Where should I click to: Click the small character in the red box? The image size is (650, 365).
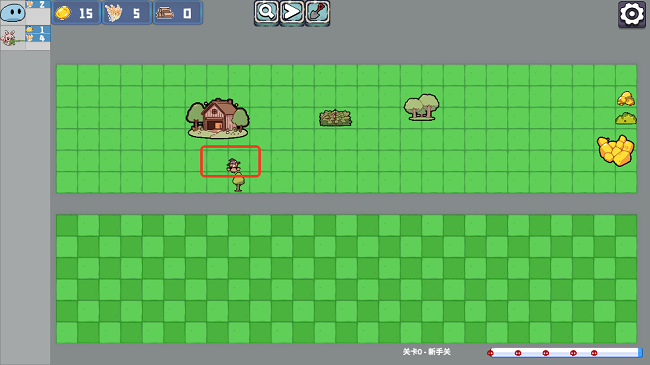233,165
